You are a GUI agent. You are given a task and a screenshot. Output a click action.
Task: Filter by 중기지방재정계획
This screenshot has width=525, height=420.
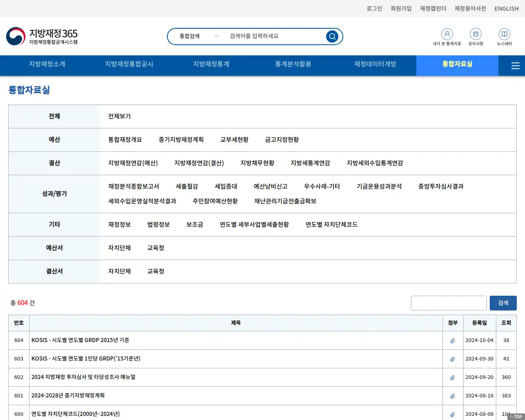[x=181, y=140]
